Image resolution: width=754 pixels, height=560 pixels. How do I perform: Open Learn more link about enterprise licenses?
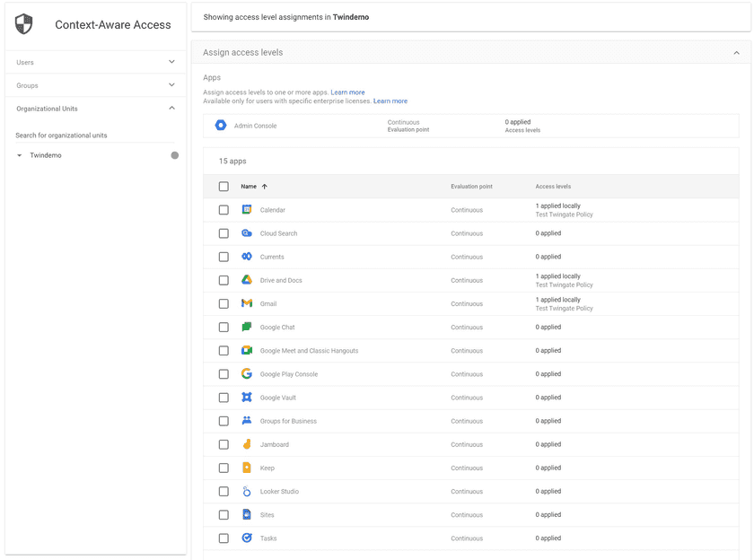pos(390,101)
